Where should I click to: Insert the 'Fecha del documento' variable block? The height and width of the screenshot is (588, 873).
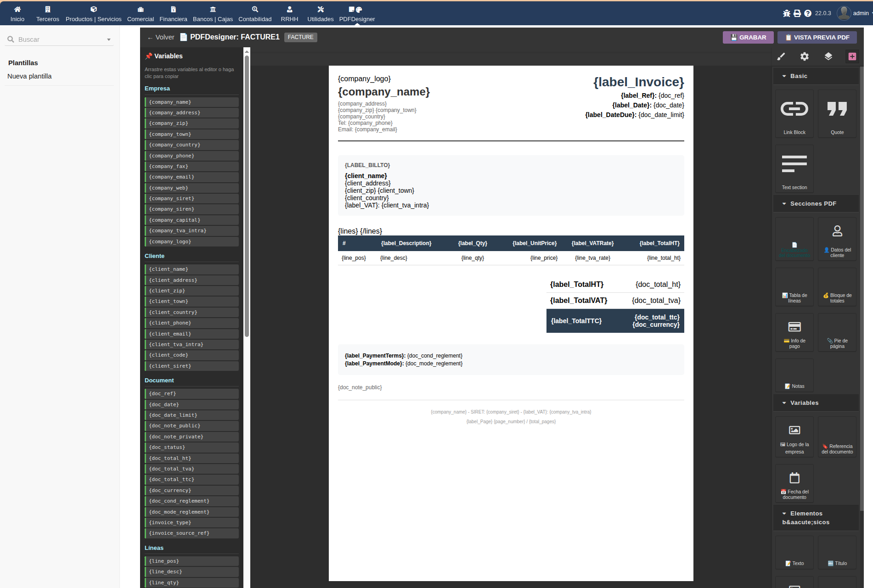tap(794, 483)
